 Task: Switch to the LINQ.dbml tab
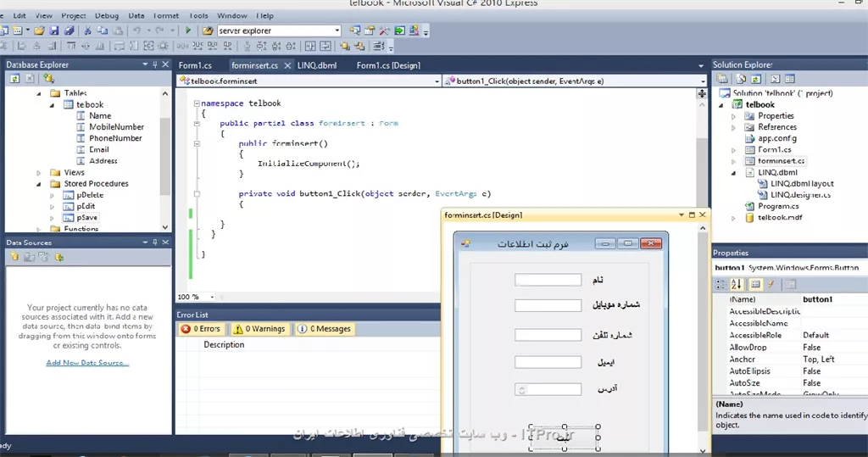pyautogui.click(x=317, y=65)
